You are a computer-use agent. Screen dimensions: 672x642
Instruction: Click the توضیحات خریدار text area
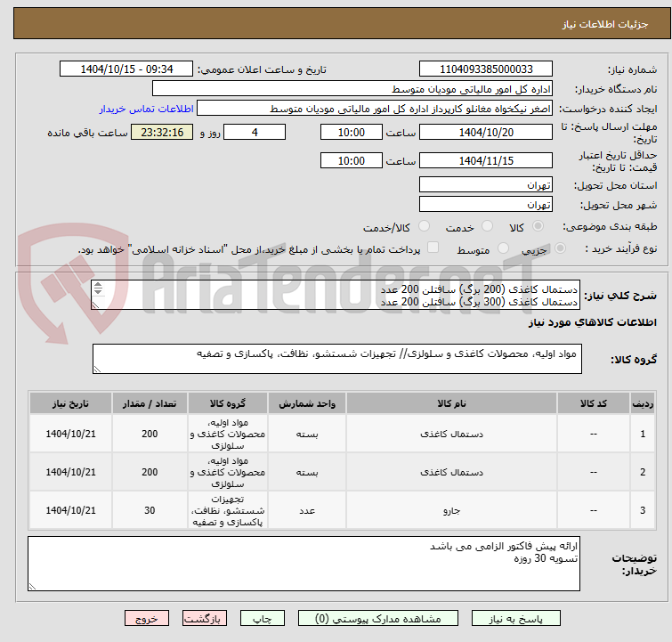coord(304,563)
